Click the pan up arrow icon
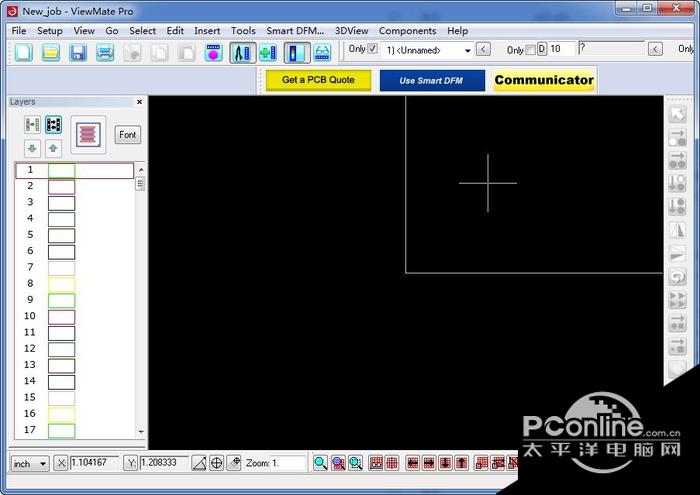The height and width of the screenshot is (495, 700). tap(462, 463)
